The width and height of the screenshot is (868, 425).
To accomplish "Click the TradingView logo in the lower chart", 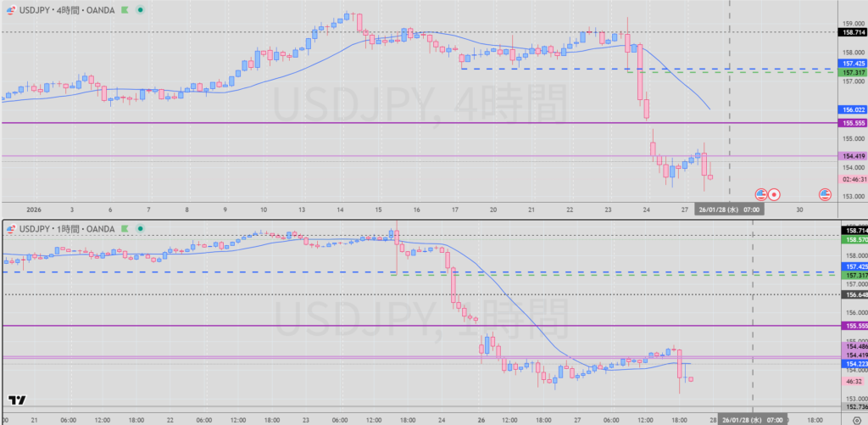I will pos(15,400).
